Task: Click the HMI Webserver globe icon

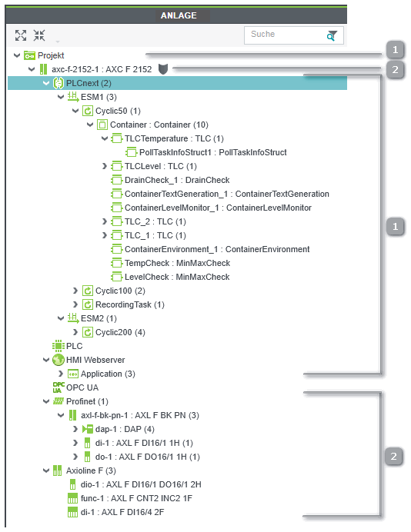Action: pos(58,360)
